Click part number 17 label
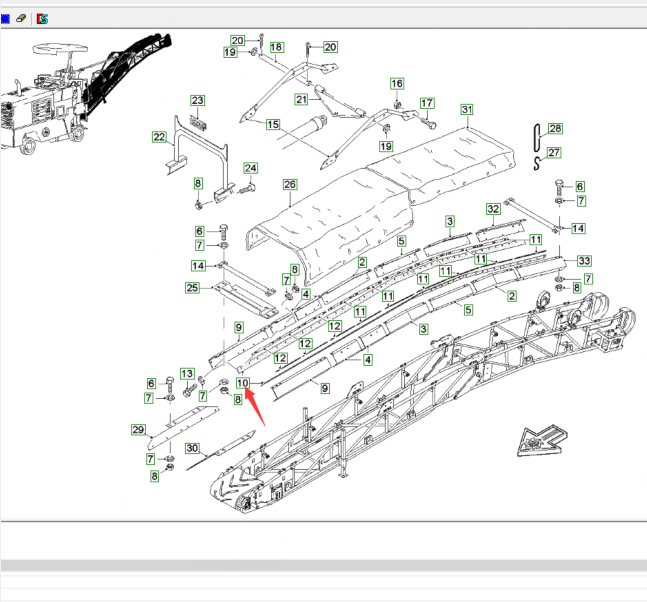647x602 pixels. [427, 103]
